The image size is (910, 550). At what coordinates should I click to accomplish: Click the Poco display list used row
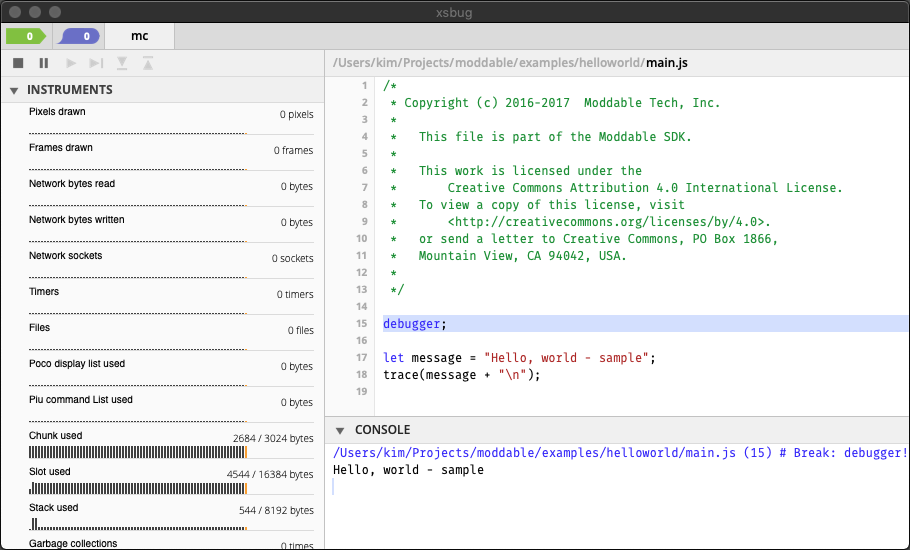171,372
